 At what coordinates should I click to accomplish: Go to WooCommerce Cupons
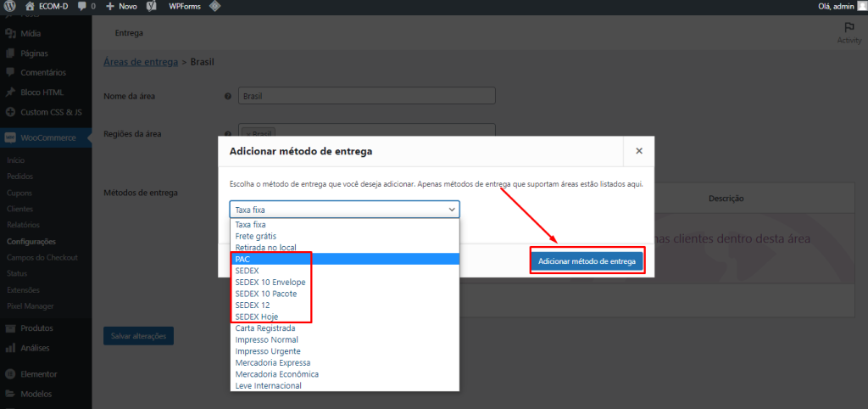point(19,193)
